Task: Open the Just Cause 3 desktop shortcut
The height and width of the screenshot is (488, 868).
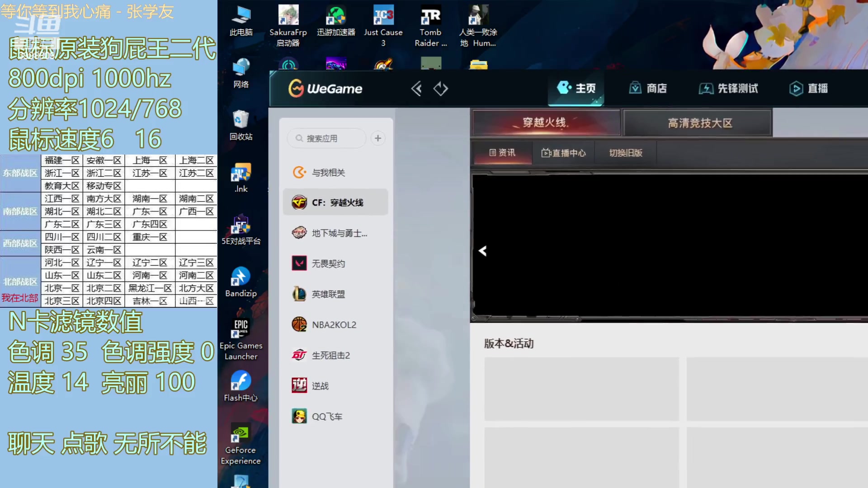Action: point(383,25)
